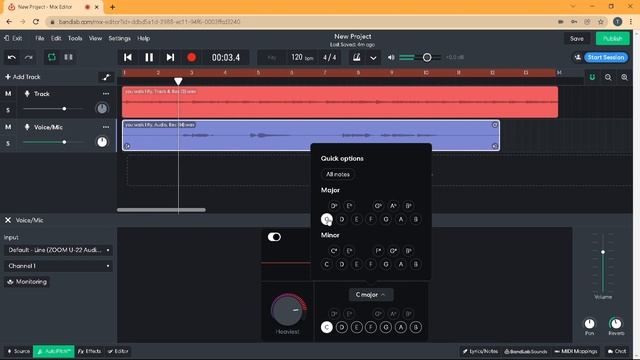Click the AutoPitch strength knob labeled Heaviest

coord(288,311)
